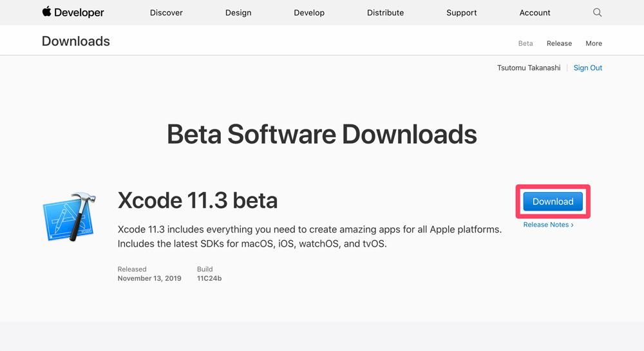Open search with magnifying glass icon

[597, 13]
